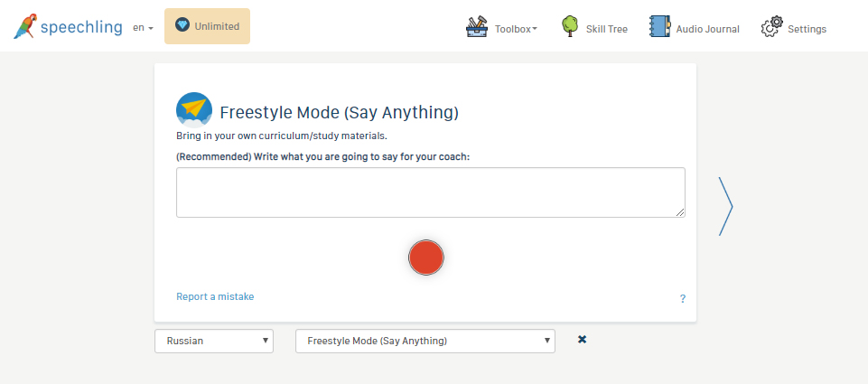868x384 pixels.
Task: Expand the Russian language dropdown
Action: pyautogui.click(x=214, y=341)
